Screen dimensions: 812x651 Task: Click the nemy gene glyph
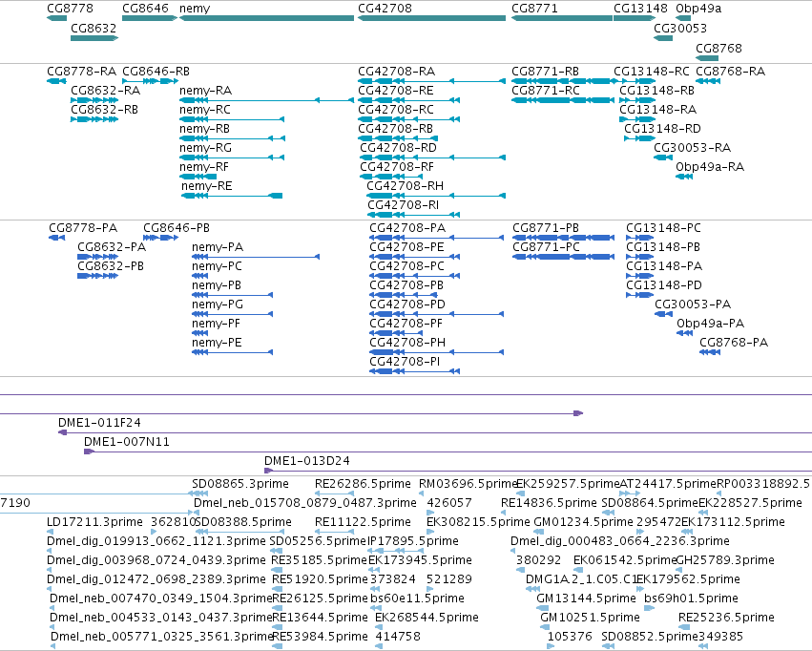pyautogui.click(x=267, y=18)
